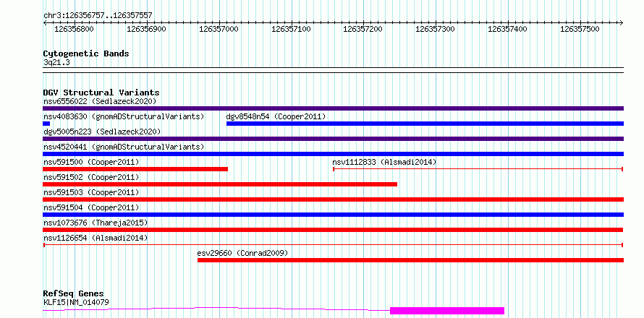Select the dgv8548n54 blue variant bar
This screenshot has width=644, height=318.
click(x=425, y=124)
